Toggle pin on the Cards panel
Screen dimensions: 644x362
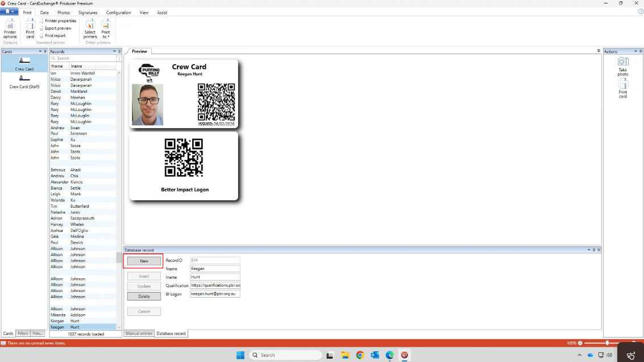point(45,51)
